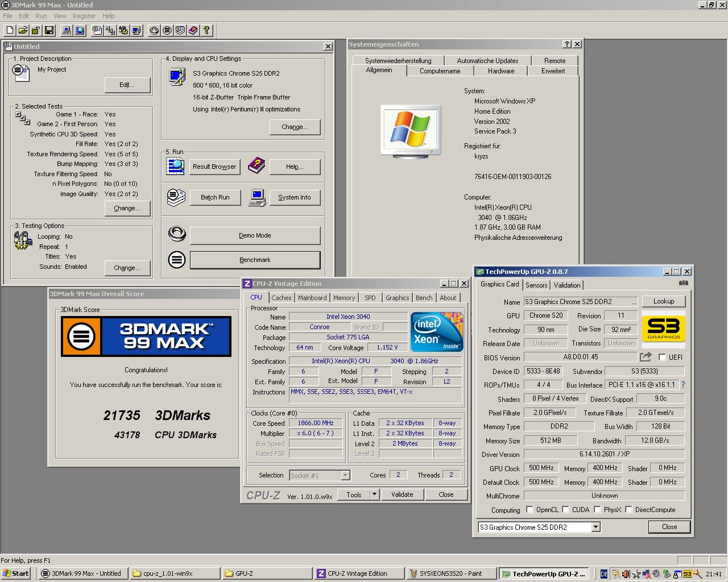Image resolution: width=728 pixels, height=582 pixels.
Task: Click the System Info computer toolbar icon
Action: [67, 30]
